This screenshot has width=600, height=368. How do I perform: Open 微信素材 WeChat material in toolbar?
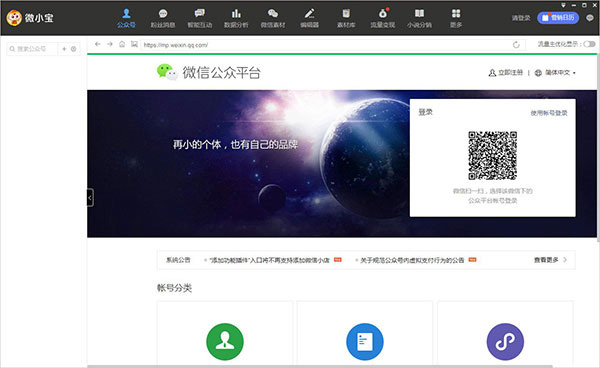273,18
